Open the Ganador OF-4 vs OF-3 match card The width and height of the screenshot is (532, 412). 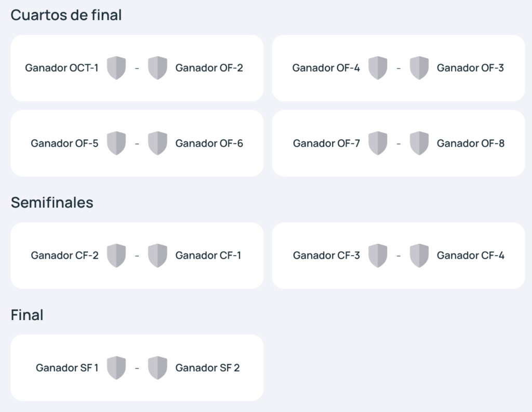[398, 68]
